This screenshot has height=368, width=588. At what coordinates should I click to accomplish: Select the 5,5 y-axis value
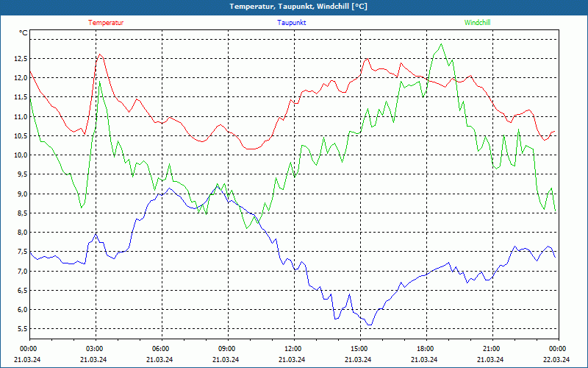coord(23,329)
